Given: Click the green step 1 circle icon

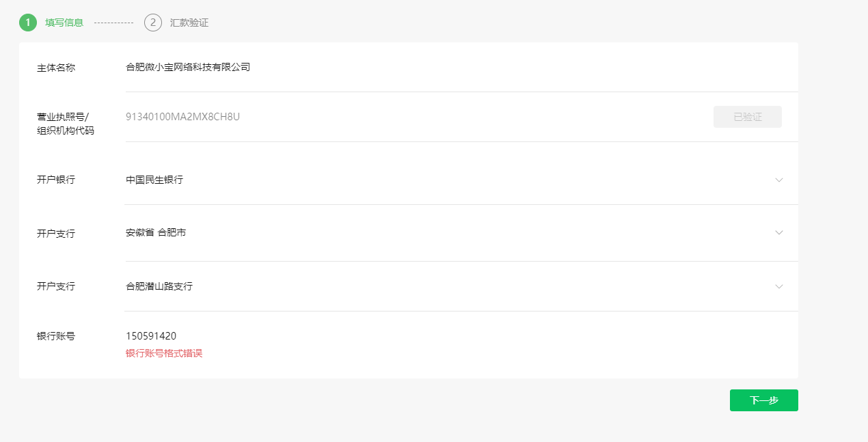Looking at the screenshot, I should click(x=27, y=23).
